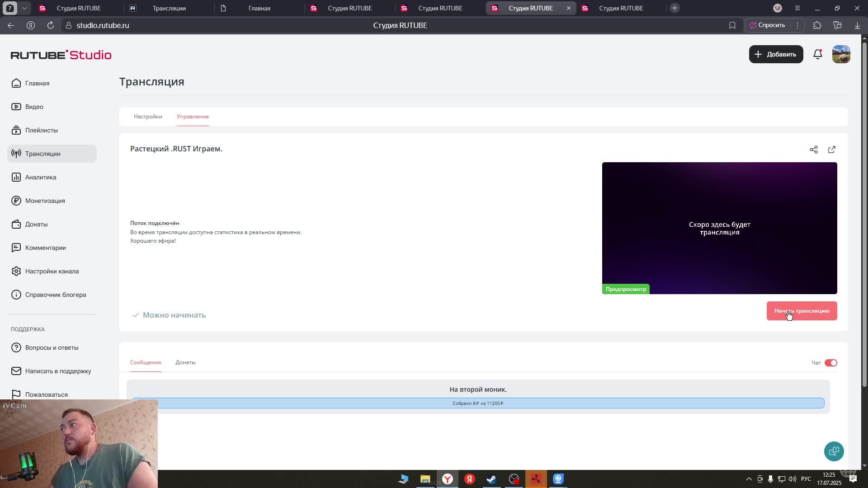The width and height of the screenshot is (868, 488).
Task: Bookmark this page in address bar
Action: coord(732,25)
